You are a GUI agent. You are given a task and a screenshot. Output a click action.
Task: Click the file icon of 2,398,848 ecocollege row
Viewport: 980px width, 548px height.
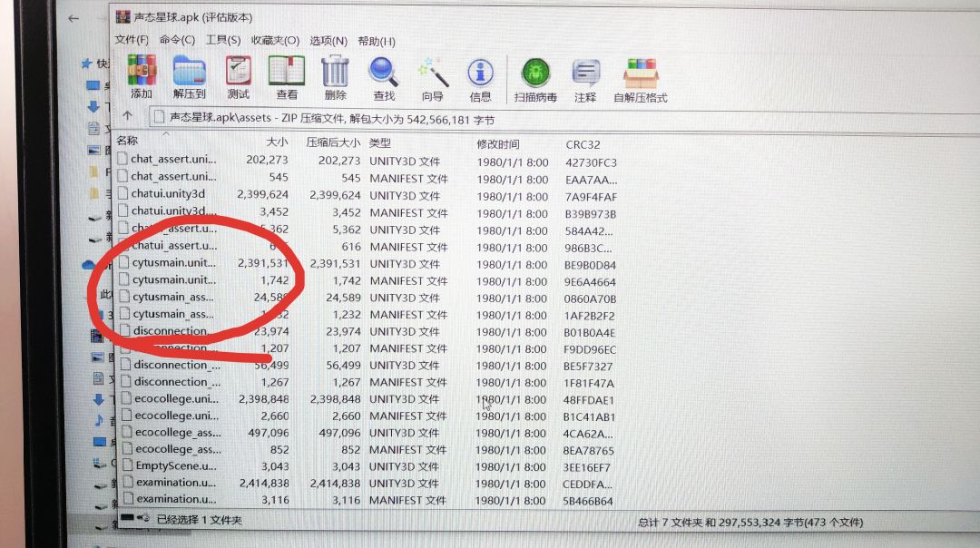[x=127, y=398]
